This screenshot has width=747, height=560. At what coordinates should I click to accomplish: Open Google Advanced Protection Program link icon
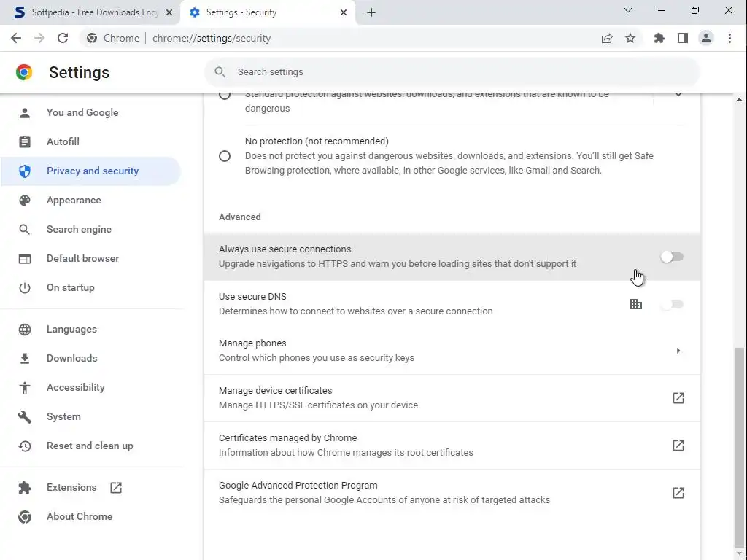click(678, 493)
